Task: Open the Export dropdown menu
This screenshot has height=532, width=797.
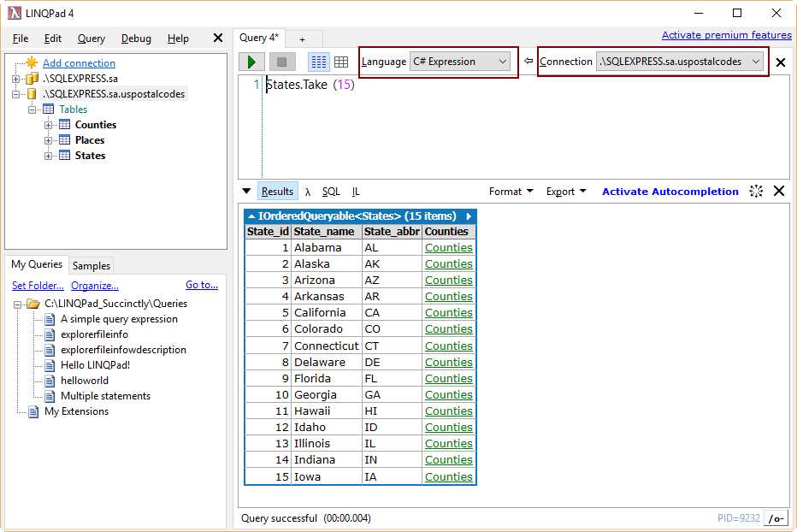Action: click(566, 192)
